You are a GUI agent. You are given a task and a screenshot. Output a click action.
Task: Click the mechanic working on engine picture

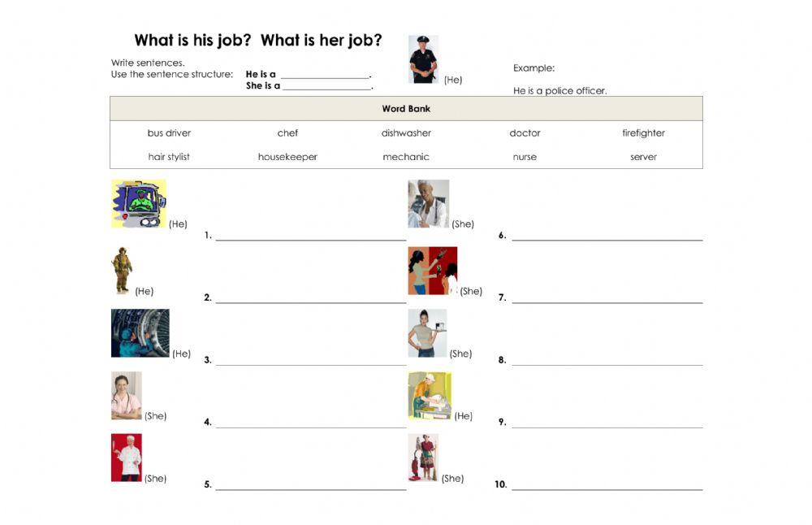point(140,333)
